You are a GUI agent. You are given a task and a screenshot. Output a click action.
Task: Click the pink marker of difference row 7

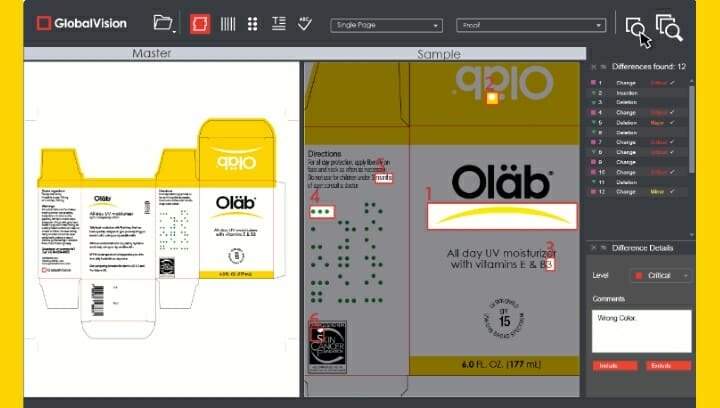pos(593,142)
